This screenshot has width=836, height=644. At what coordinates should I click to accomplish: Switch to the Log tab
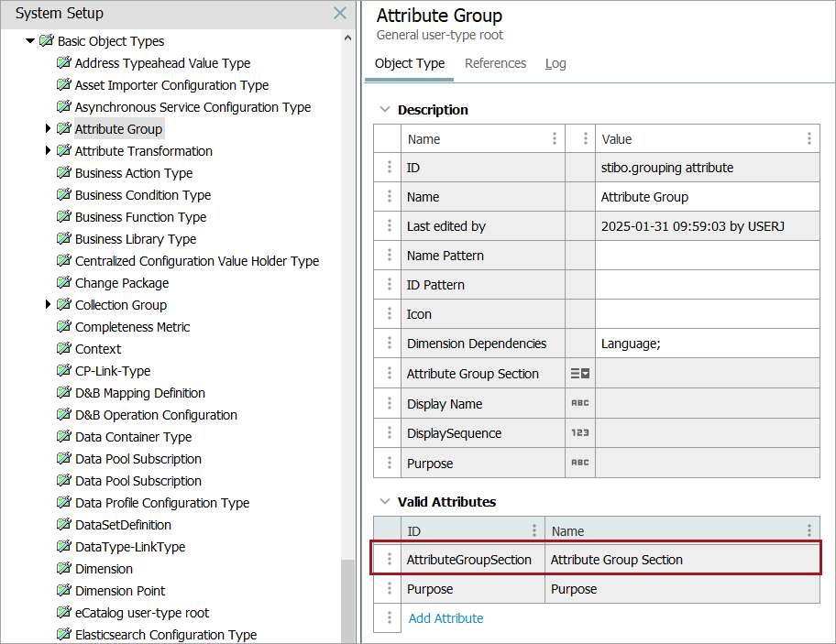(555, 63)
